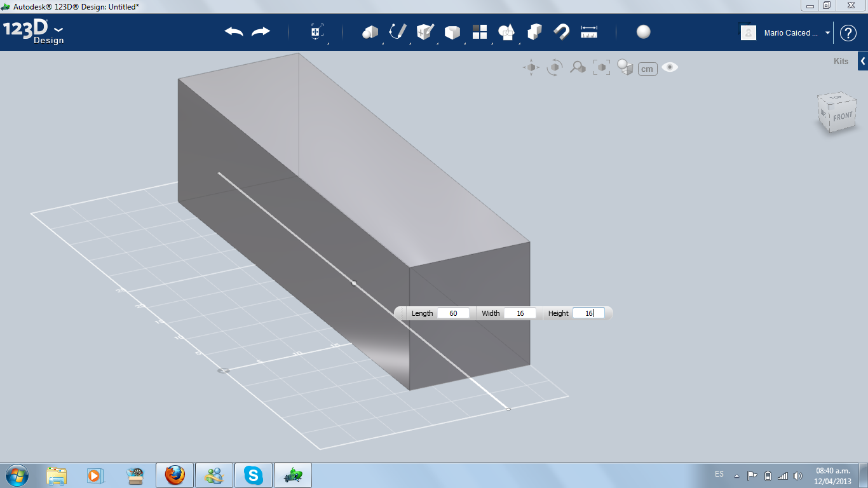The image size is (868, 488).
Task: Click the user avatar picture
Action: (x=749, y=32)
